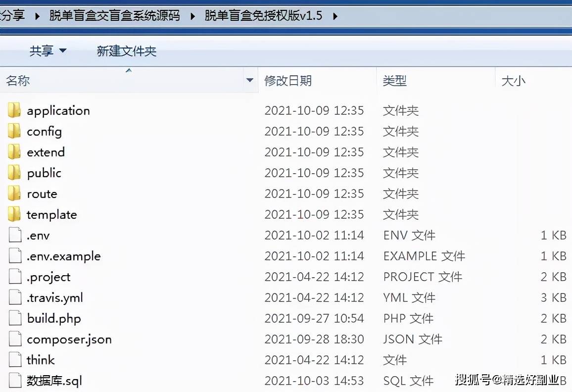Click the composer.json file icon
Screen dimensions: 572x392
[x=14, y=339]
